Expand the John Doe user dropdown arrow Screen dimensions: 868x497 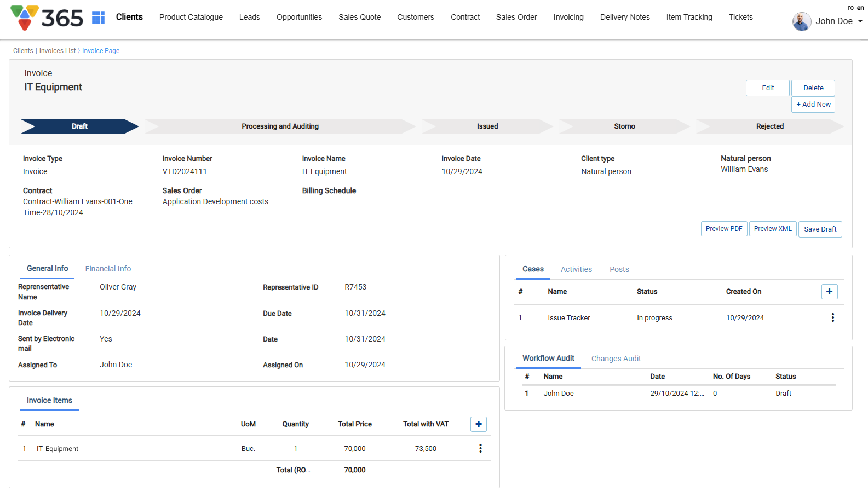coord(860,21)
